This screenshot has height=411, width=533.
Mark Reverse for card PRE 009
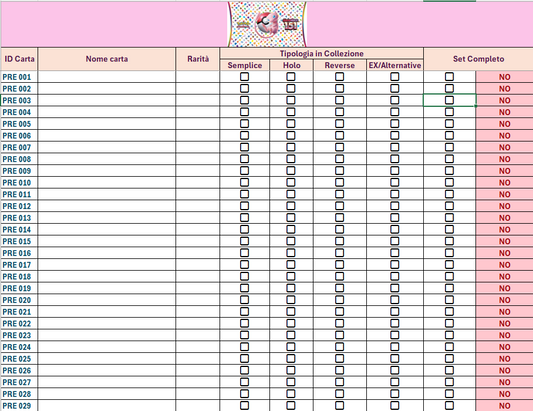tap(339, 171)
